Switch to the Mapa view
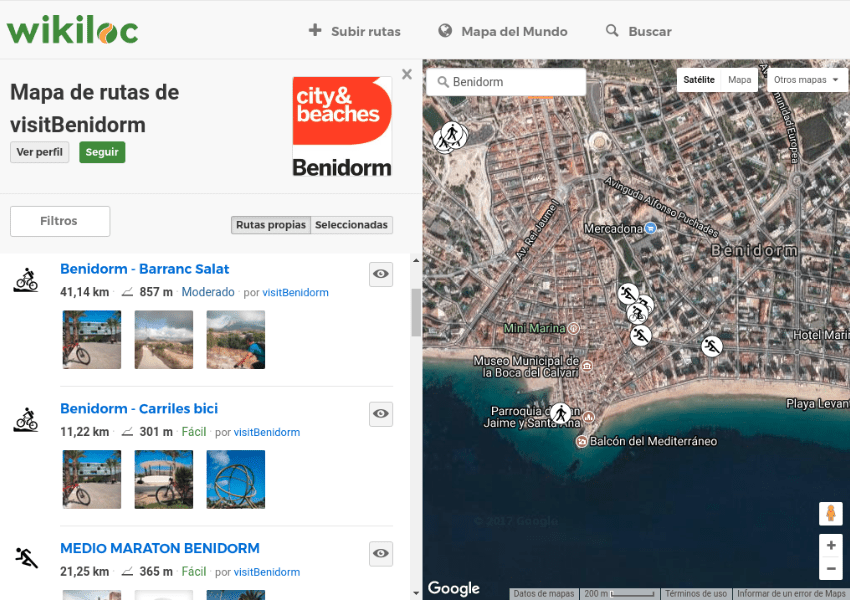 (x=740, y=80)
